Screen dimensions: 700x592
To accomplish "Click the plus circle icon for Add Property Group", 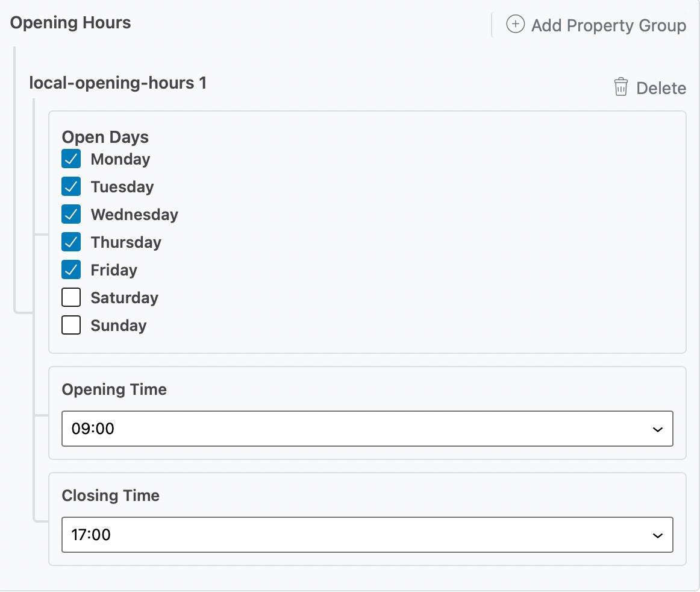I will tap(515, 24).
